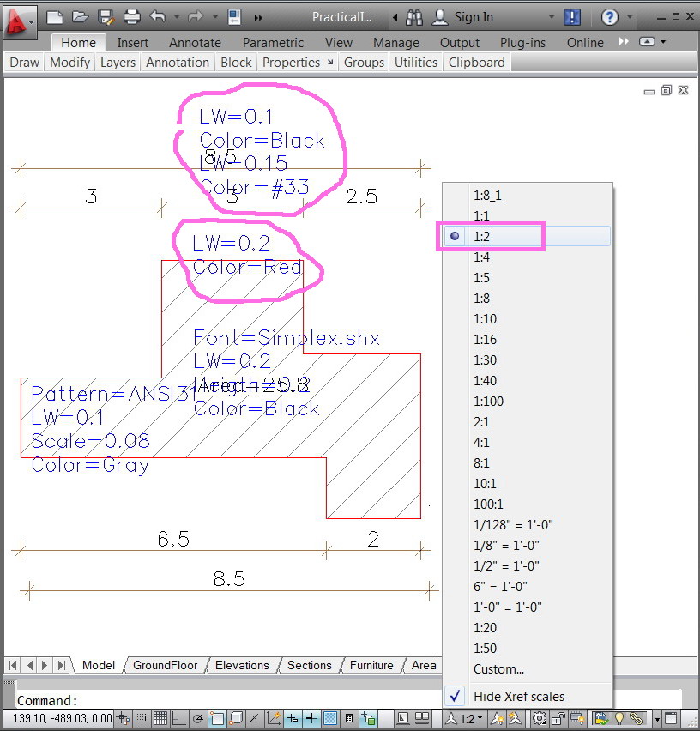Open the Insert ribbon tab
Image resolution: width=700 pixels, height=731 pixels.
click(x=132, y=42)
